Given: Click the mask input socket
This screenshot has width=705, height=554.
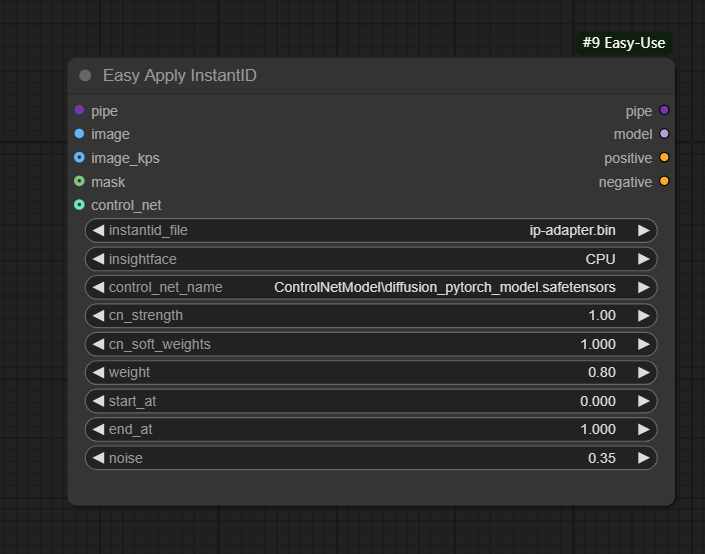Looking at the screenshot, I should click(x=79, y=181).
